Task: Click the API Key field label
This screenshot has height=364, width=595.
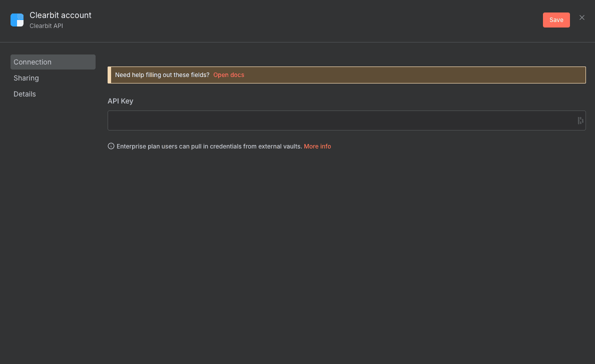Action: 121,101
